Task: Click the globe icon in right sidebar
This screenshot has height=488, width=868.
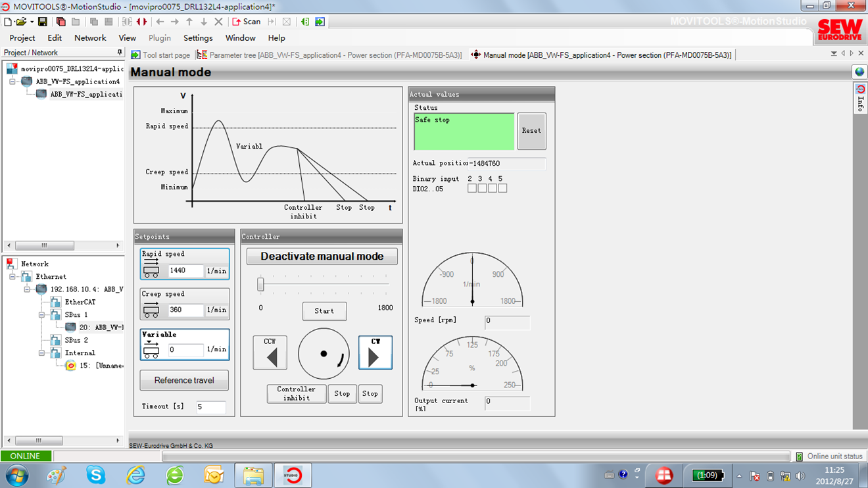Action: tap(859, 72)
